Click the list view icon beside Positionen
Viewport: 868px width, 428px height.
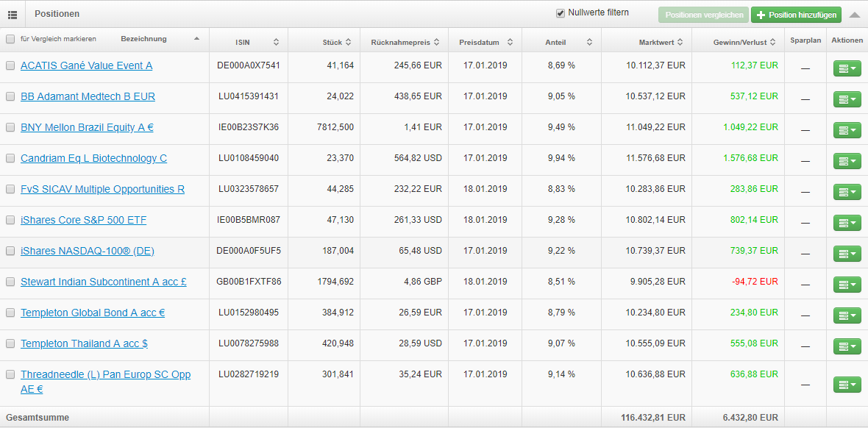point(13,15)
